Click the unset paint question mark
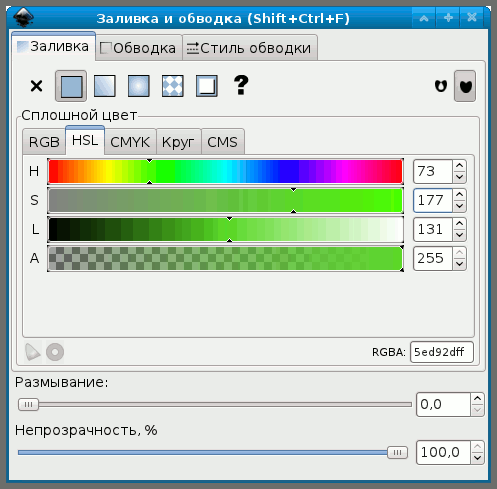 coord(241,85)
